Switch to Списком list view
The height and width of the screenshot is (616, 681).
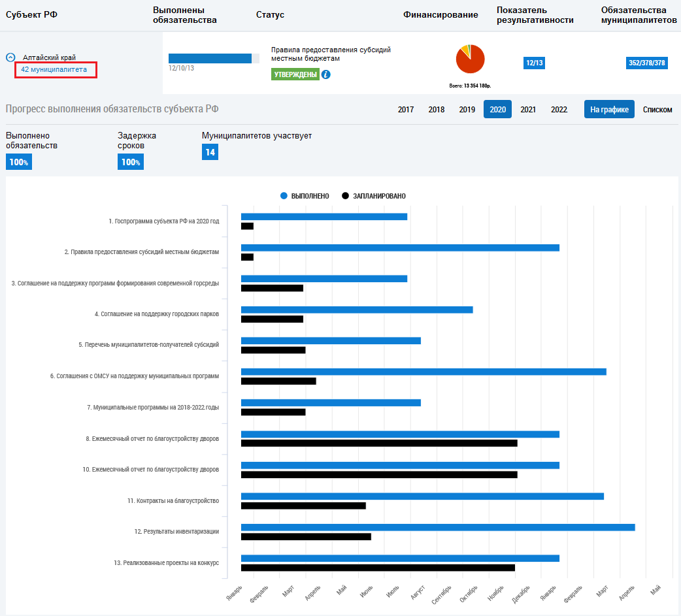[657, 110]
